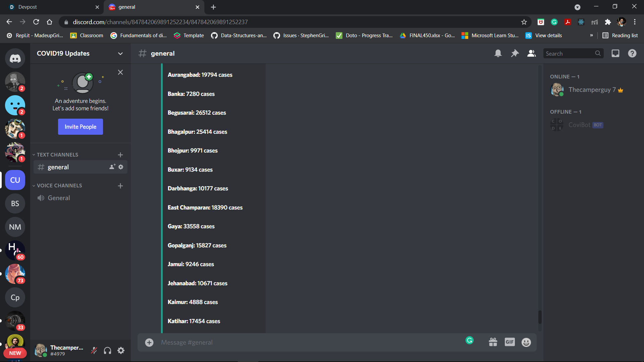644x362 pixels.
Task: Join the General voice channel
Action: coord(59,198)
